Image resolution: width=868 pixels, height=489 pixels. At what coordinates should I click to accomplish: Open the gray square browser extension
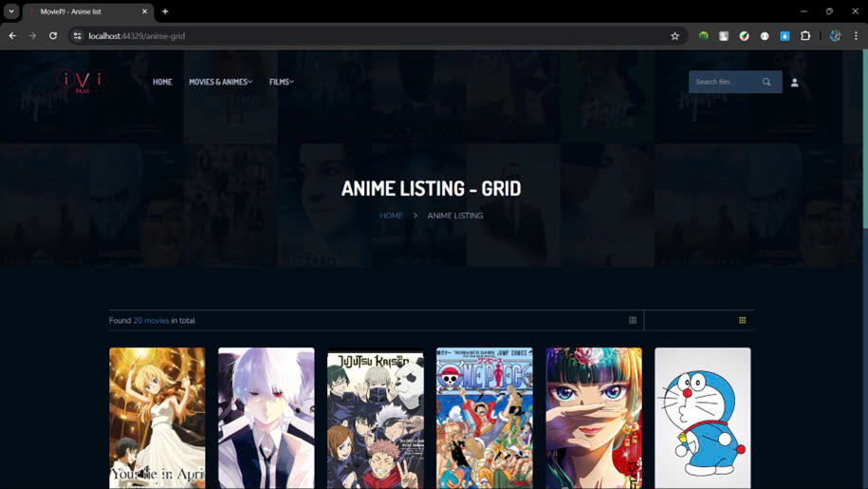[724, 36]
